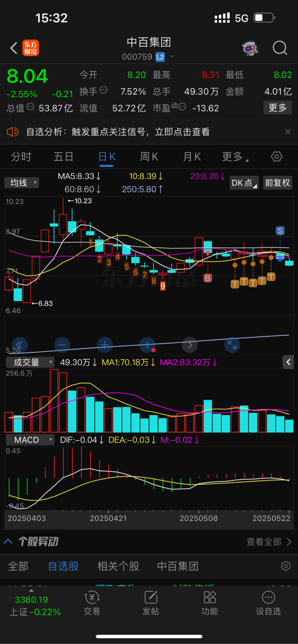Select the 自选股 filter tab
The width and height of the screenshot is (298, 644).
pos(63,566)
